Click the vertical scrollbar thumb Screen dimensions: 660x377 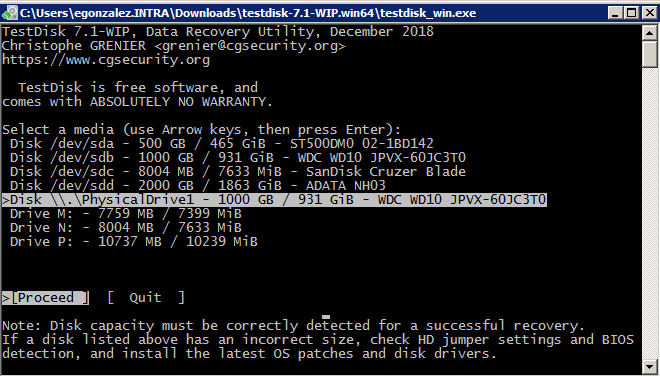point(650,53)
